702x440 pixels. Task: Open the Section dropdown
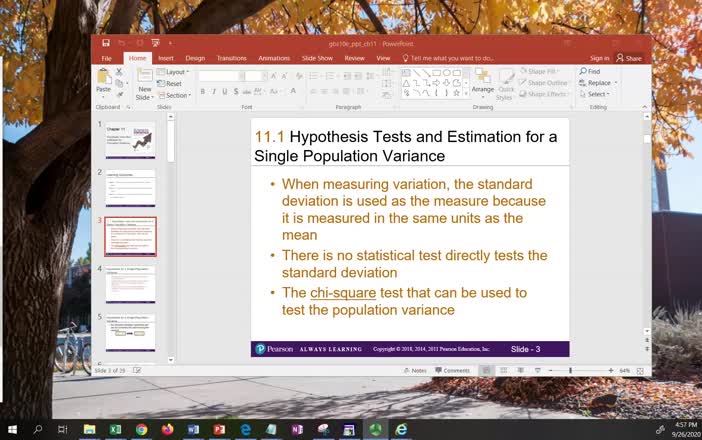[x=177, y=95]
